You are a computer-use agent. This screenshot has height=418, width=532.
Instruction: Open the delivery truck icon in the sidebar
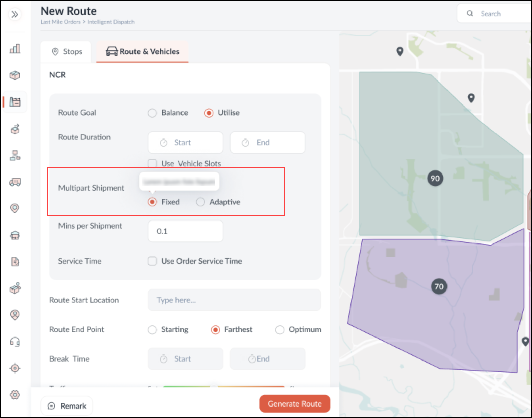point(15,182)
